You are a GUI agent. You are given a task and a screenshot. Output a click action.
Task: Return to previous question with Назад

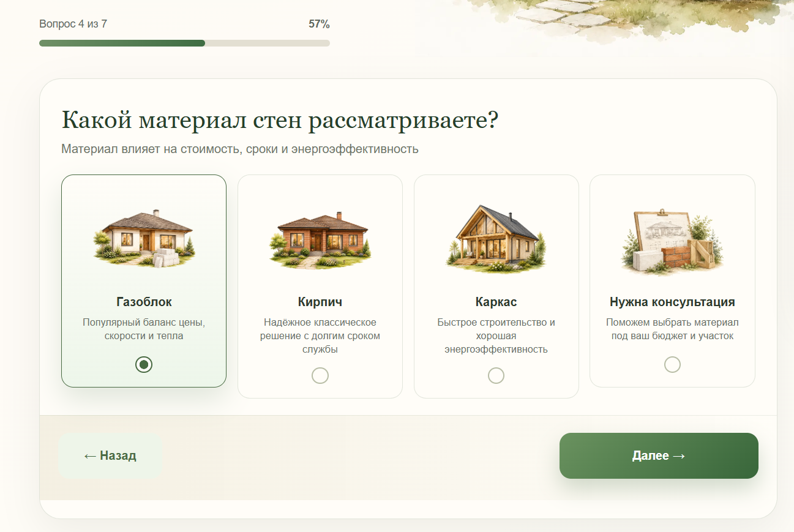110,455
